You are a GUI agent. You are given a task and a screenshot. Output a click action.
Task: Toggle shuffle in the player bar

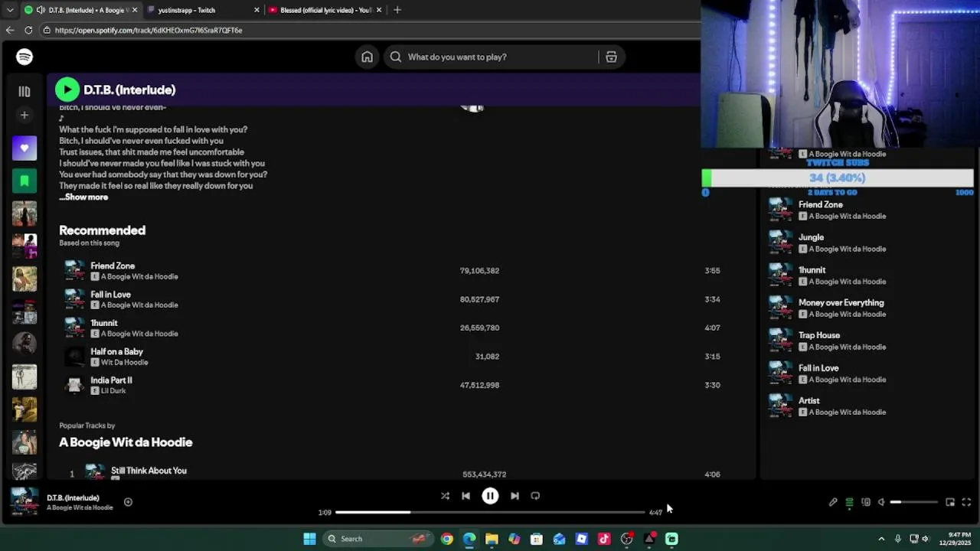445,496
